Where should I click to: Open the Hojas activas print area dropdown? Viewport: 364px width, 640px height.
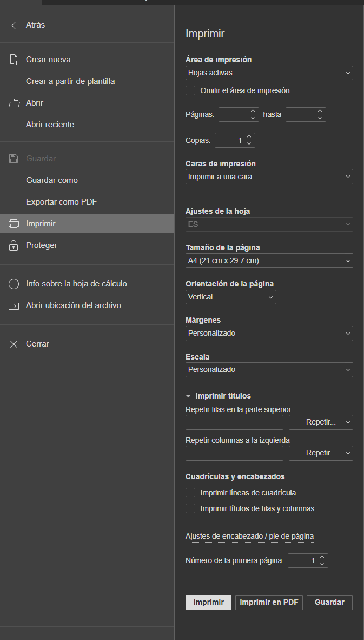tap(269, 73)
